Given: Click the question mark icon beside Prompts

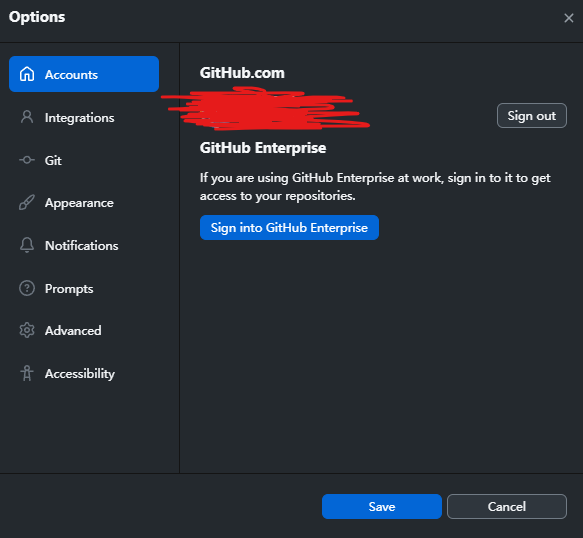Looking at the screenshot, I should point(27,288).
